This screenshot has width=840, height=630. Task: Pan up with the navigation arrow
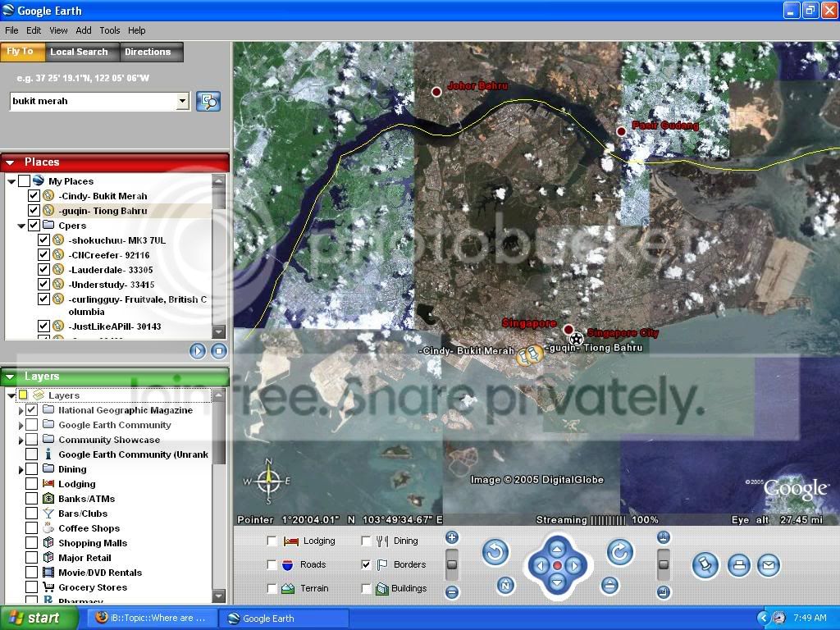pyautogui.click(x=557, y=549)
